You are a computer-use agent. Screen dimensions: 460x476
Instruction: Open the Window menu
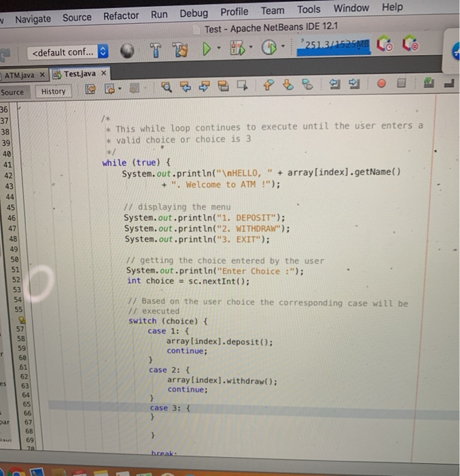351,8
